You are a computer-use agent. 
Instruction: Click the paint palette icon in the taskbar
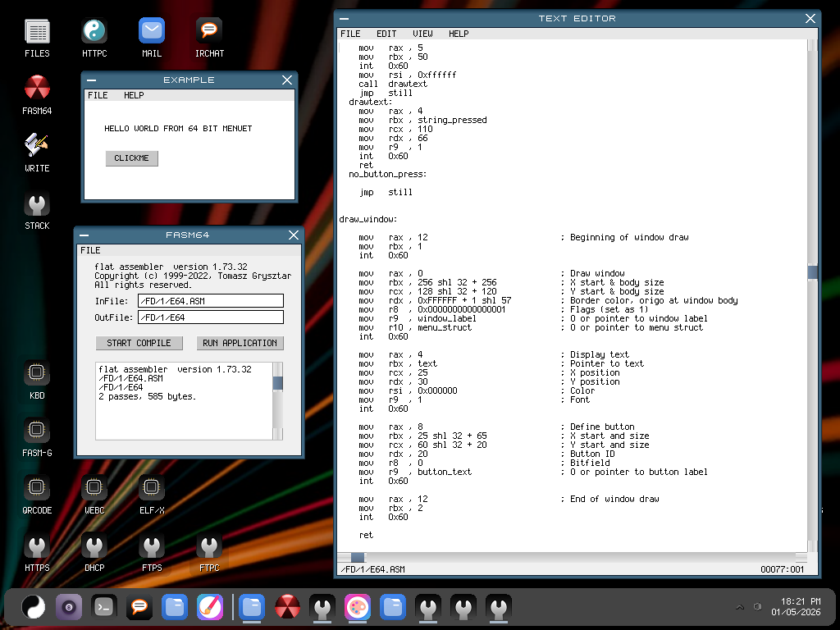tap(358, 607)
